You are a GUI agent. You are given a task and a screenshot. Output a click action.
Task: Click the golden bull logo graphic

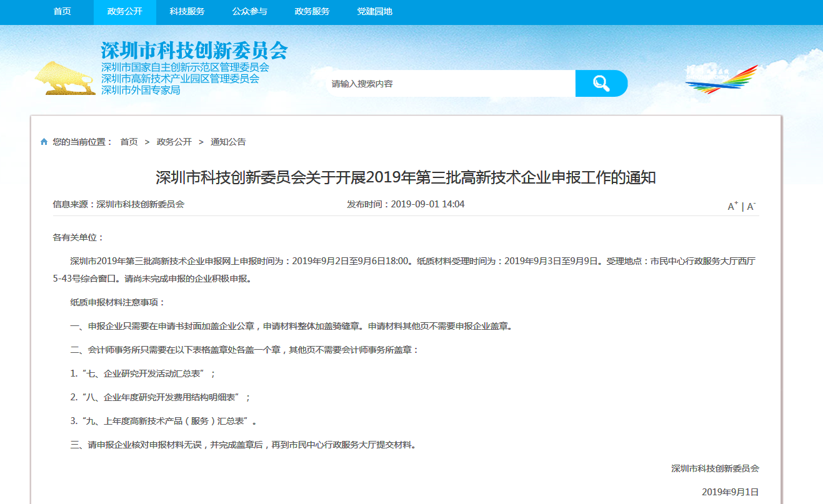[64, 78]
